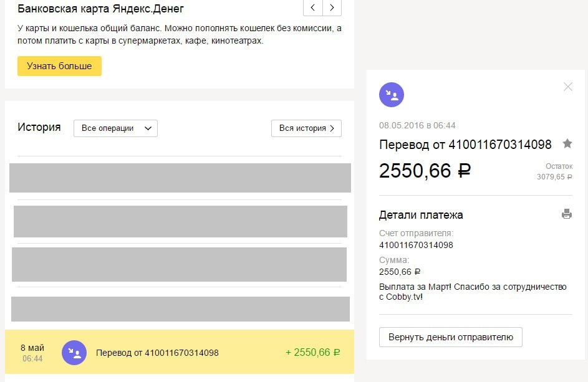This screenshot has height=382, width=588.
Task: Click the third greyed-out history entry
Action: (x=179, y=264)
